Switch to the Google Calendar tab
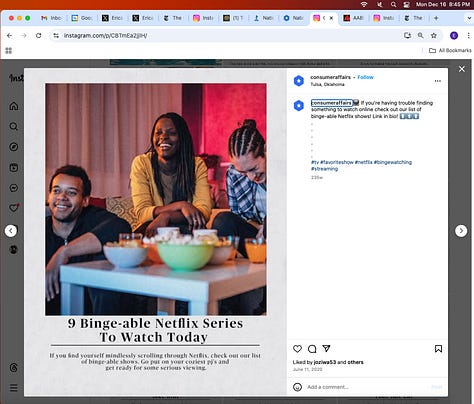474x404 pixels. [82, 18]
